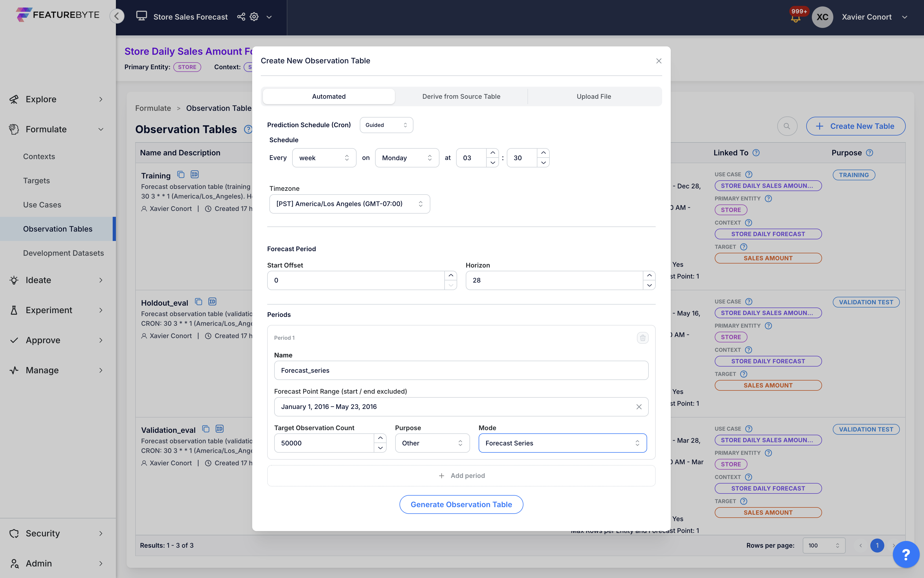
Task: Switch to the Derive from Source Table tab
Action: click(461, 96)
